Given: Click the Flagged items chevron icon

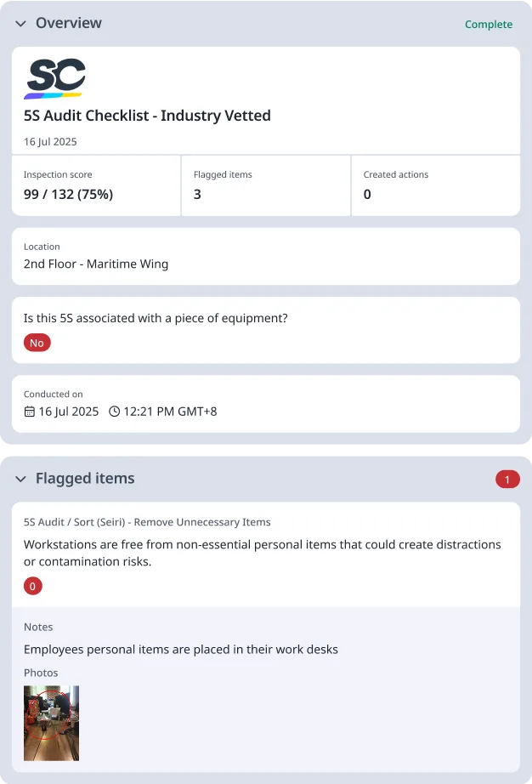Looking at the screenshot, I should [20, 479].
